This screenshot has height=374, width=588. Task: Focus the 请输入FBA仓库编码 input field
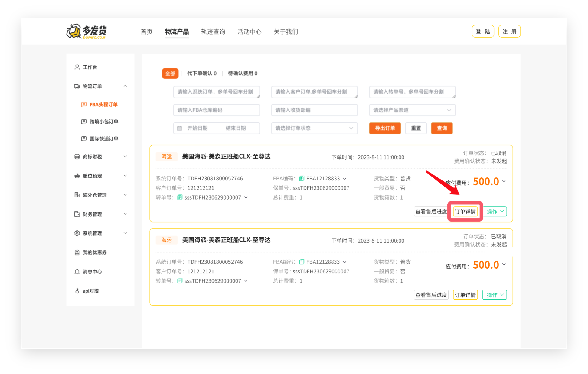[x=216, y=110]
